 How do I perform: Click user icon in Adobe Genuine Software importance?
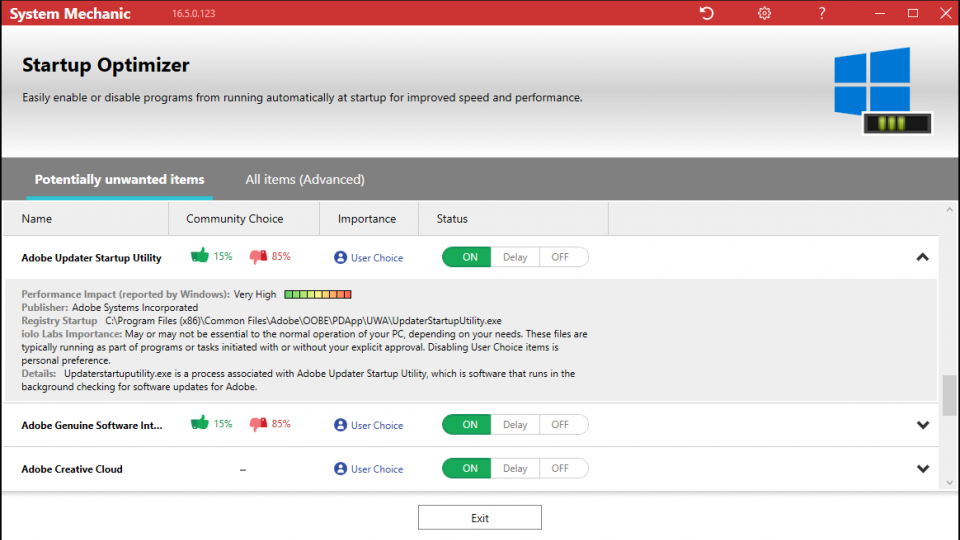pos(340,425)
